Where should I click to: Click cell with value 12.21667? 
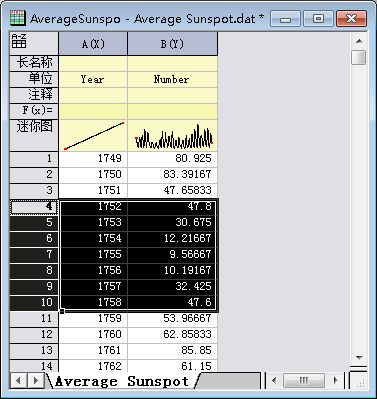click(172, 239)
